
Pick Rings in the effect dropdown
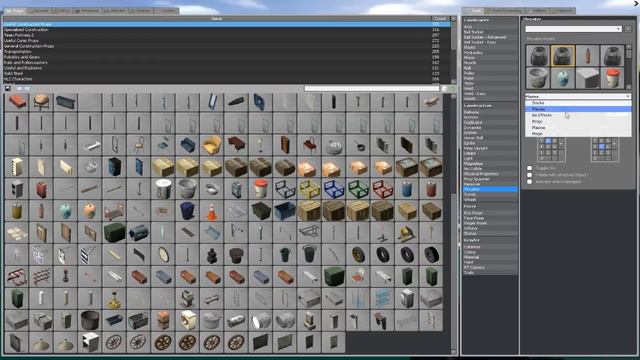(x=578, y=121)
